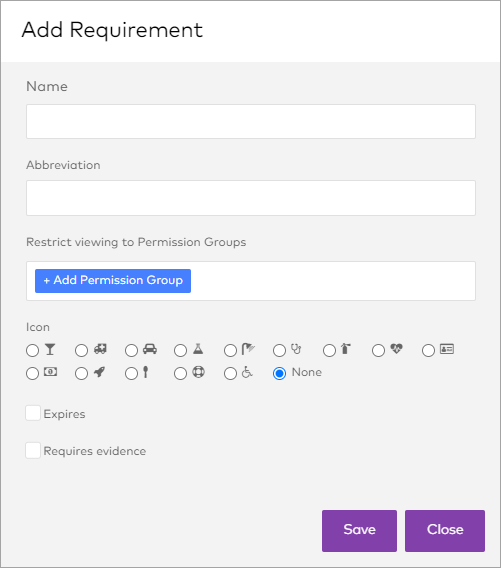Click Add Permission Group button
The height and width of the screenshot is (568, 501).
(x=113, y=281)
